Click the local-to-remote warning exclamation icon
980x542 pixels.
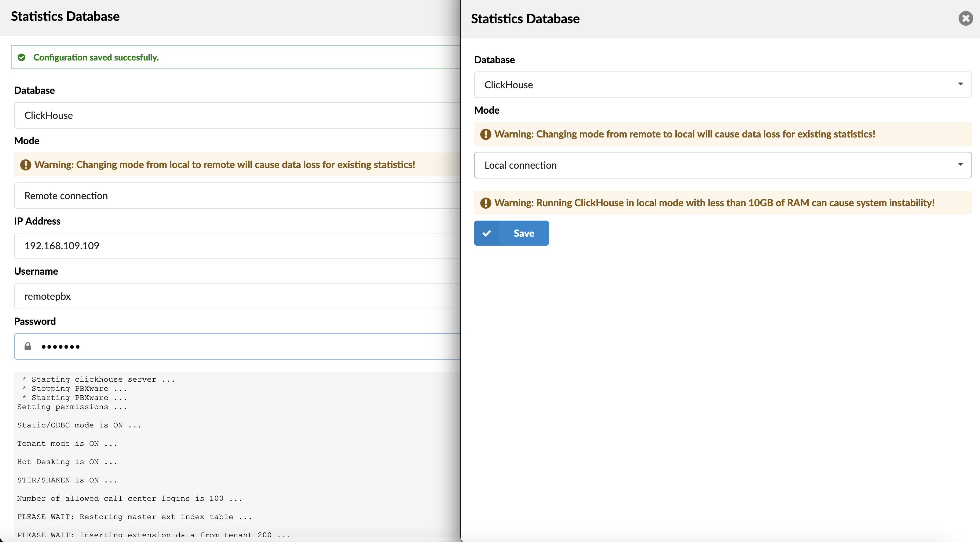coord(25,165)
